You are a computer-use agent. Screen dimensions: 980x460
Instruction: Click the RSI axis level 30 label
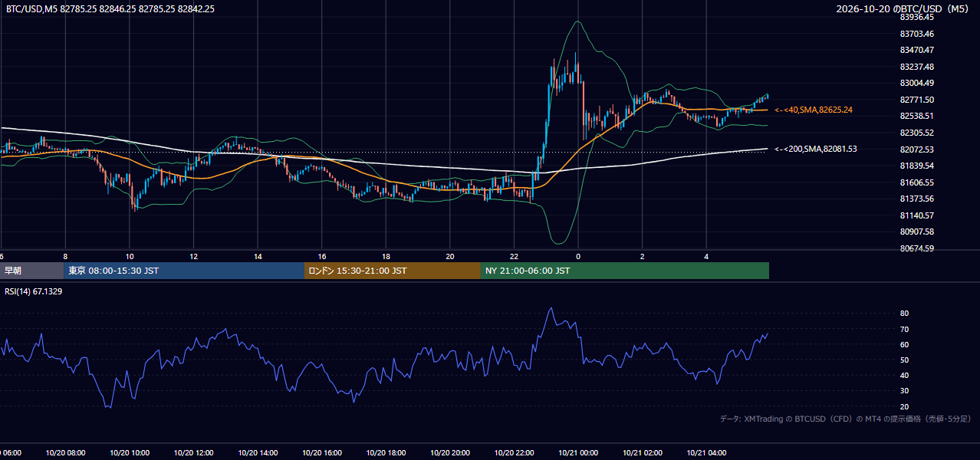[904, 391]
